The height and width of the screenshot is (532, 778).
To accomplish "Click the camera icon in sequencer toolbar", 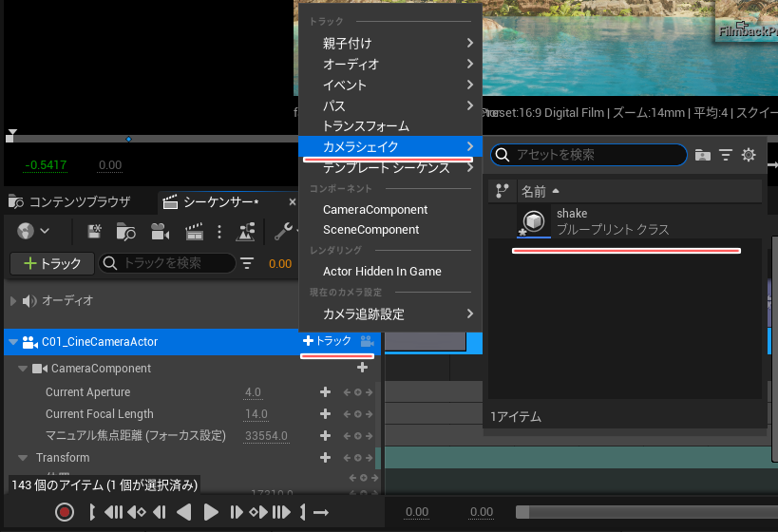I will tap(159, 231).
